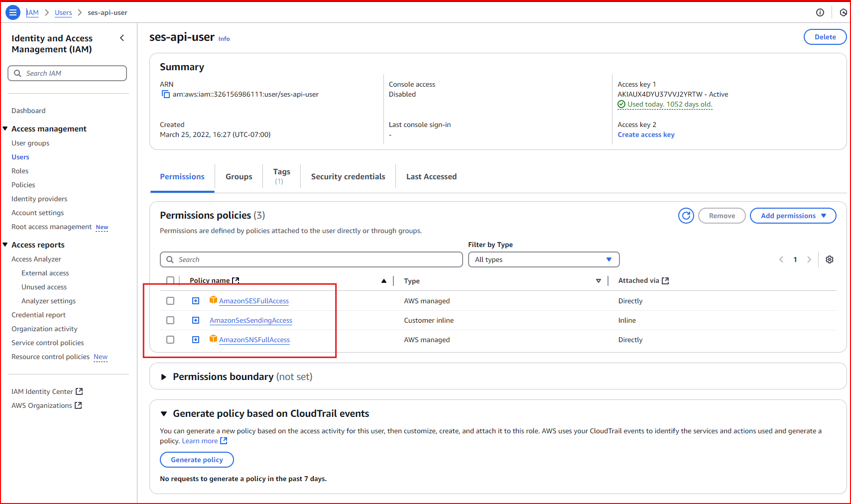Collapse the Access reports section
Image resolution: width=851 pixels, height=504 pixels.
5,245
